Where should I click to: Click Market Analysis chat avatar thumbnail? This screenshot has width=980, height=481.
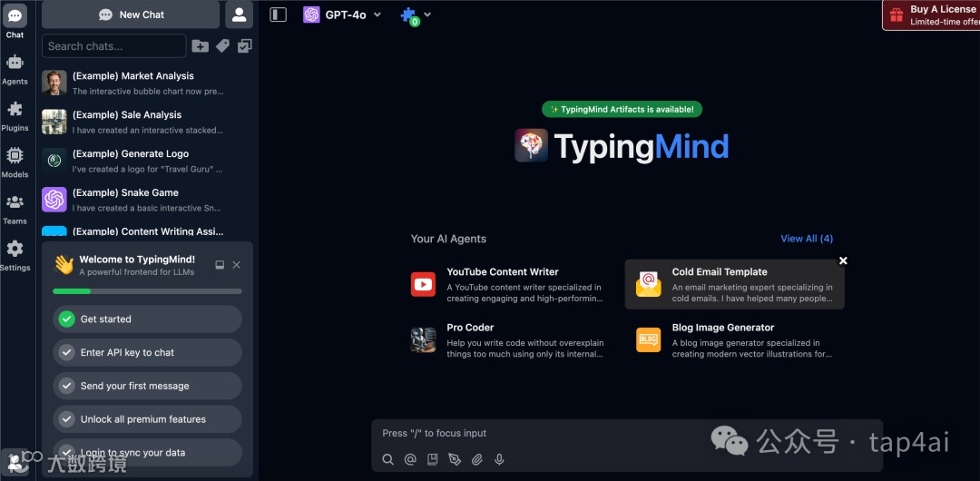(x=54, y=83)
